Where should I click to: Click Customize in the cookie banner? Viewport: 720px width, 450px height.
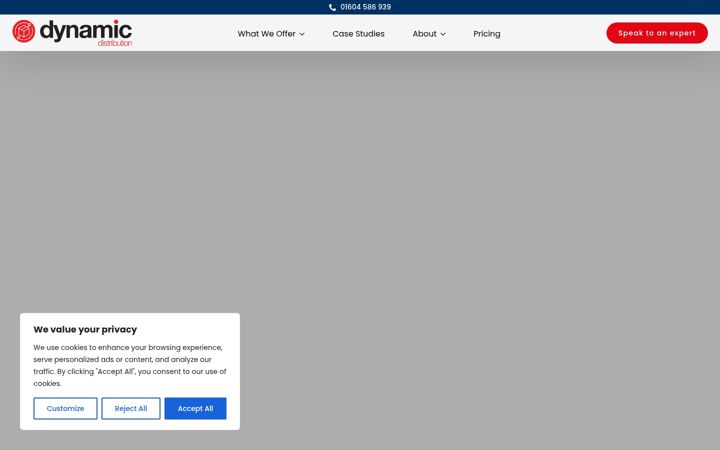65,408
